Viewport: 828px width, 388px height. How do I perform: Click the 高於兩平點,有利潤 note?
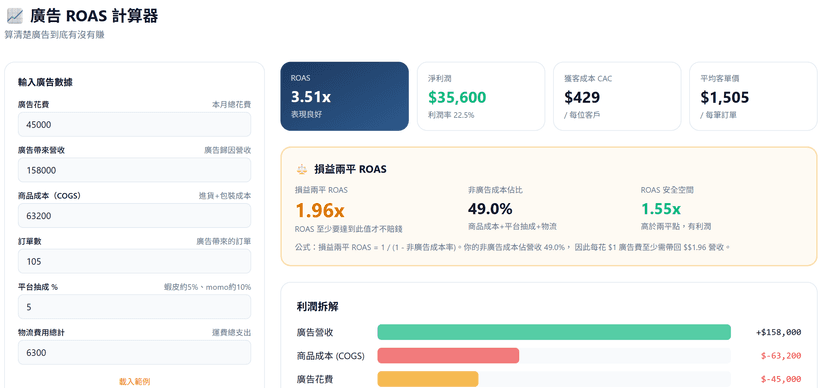pyautogui.click(x=676, y=226)
